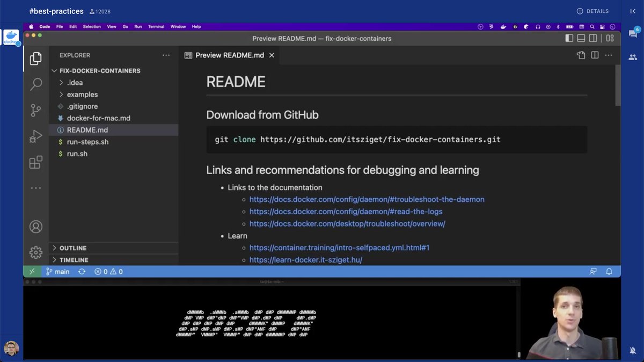This screenshot has height=362, width=644.
Task: Open the chat icon with badge 6
Action: point(633,33)
